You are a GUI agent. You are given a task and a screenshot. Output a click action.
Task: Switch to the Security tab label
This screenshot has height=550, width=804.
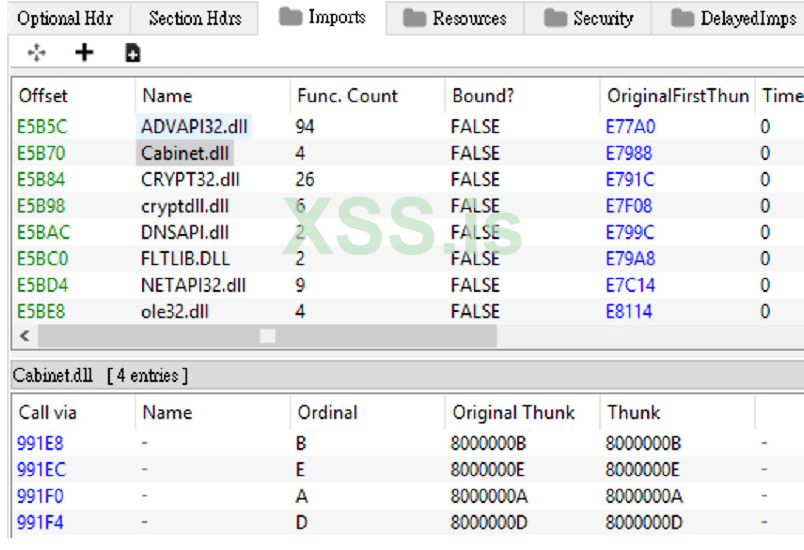[603, 18]
